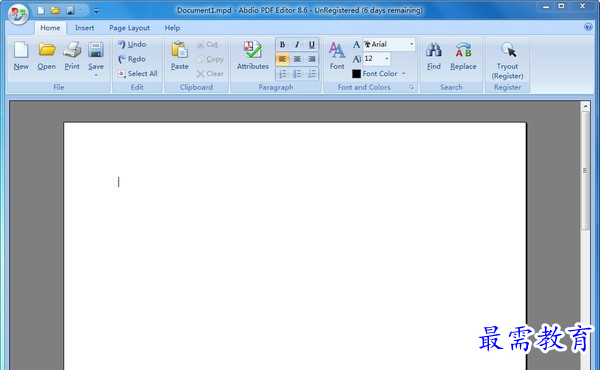
Task: Switch to the Home ribbon tab
Action: click(x=50, y=28)
